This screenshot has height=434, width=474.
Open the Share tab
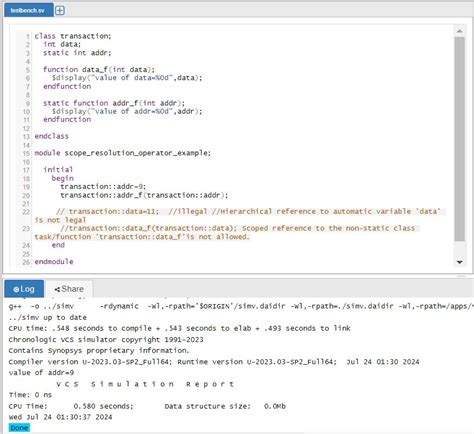[x=69, y=289]
